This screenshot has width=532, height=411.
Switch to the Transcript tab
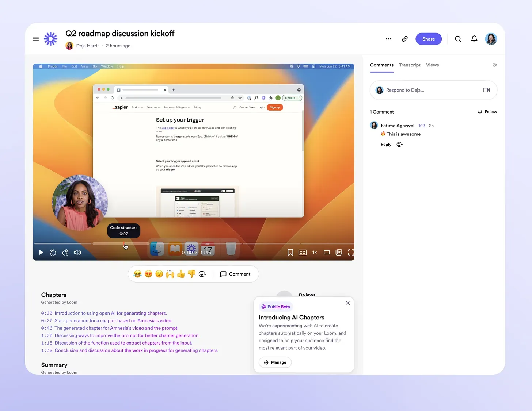point(409,65)
